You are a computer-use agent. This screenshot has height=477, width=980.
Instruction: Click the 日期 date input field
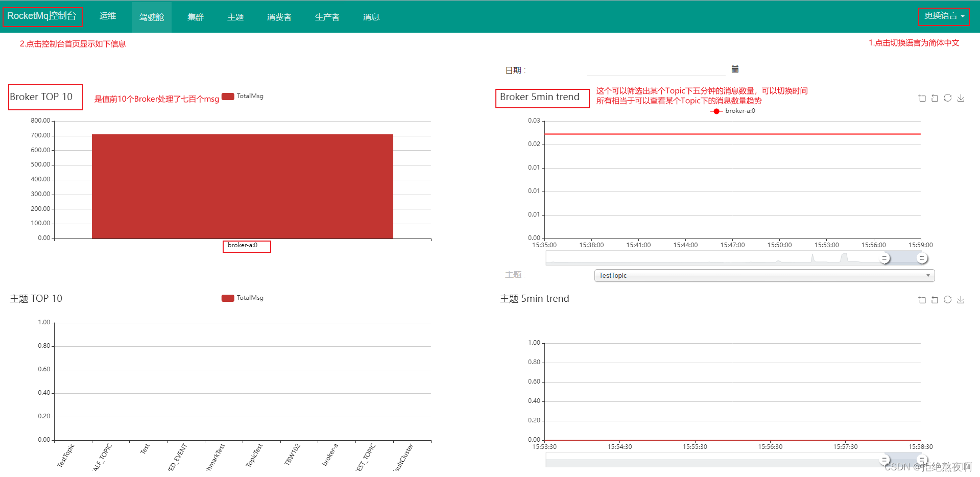(x=656, y=70)
